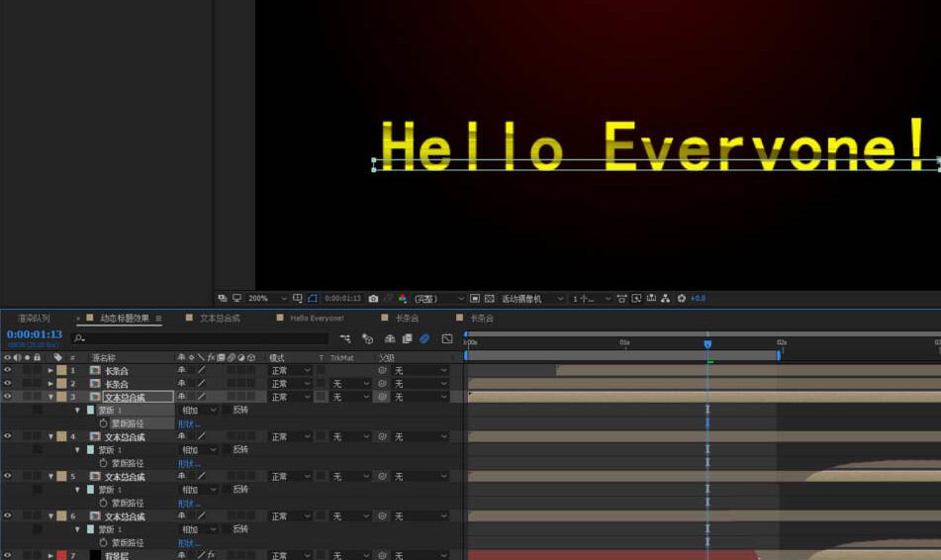
Task: Click the blue 形状... link under layer 4
Action: tap(188, 463)
